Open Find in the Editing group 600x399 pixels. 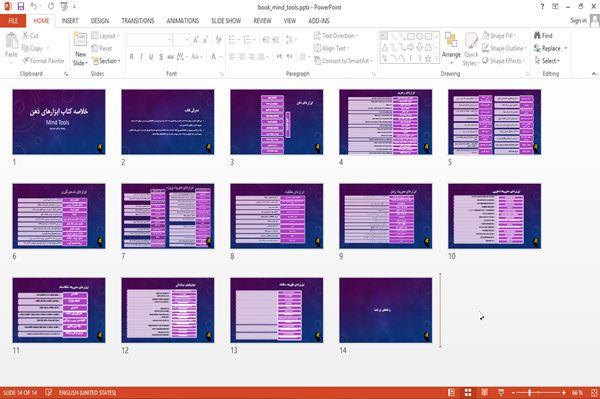tap(543, 36)
